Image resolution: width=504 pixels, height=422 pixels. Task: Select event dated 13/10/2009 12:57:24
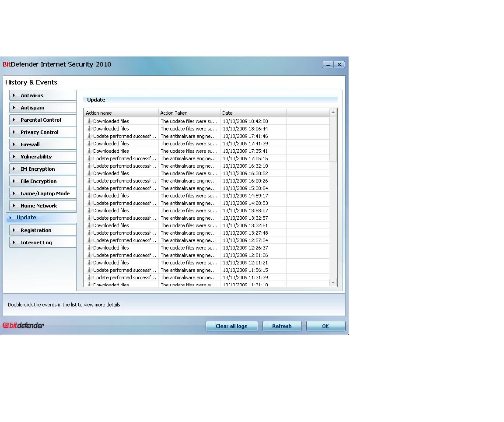pos(206,240)
